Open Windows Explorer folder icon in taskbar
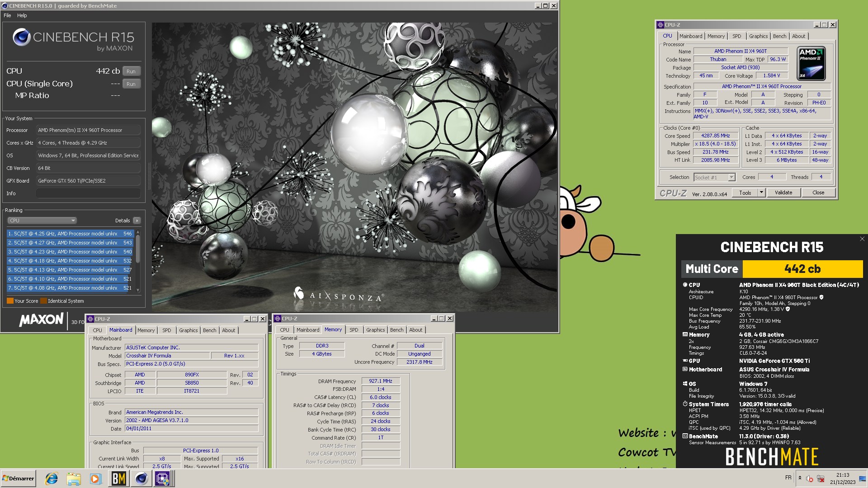The height and width of the screenshot is (488, 868). click(x=73, y=479)
